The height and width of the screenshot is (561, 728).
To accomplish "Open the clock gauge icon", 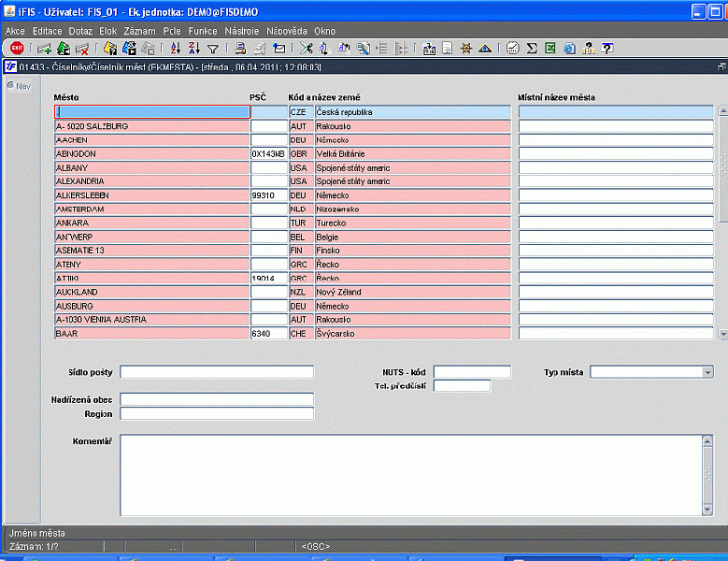I will coord(512,49).
